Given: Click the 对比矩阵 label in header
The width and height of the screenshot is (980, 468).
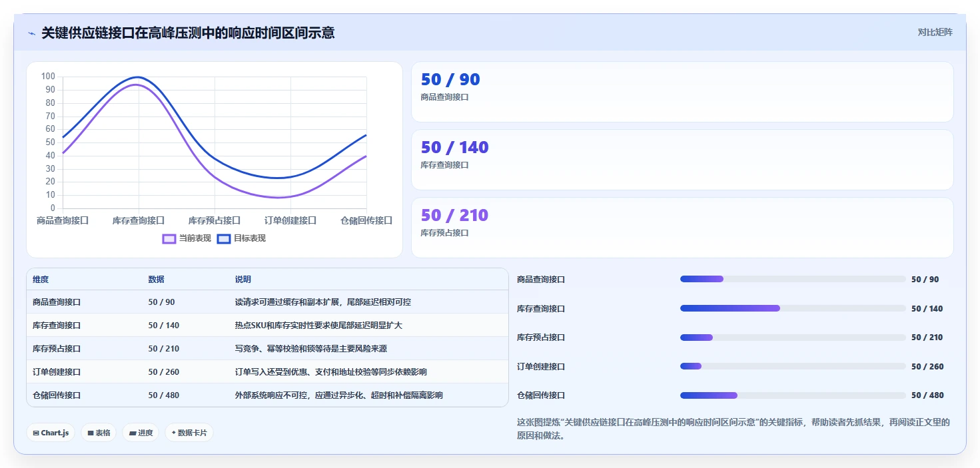Looking at the screenshot, I should [x=935, y=32].
